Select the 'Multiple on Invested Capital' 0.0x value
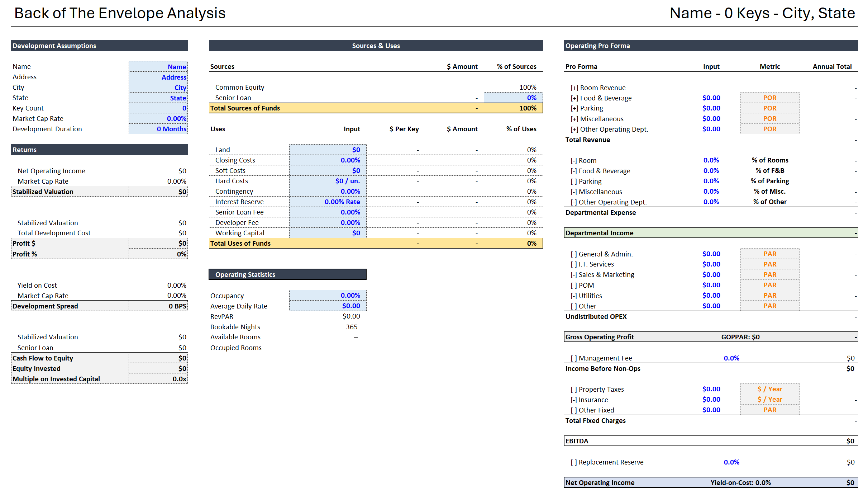 [179, 379]
